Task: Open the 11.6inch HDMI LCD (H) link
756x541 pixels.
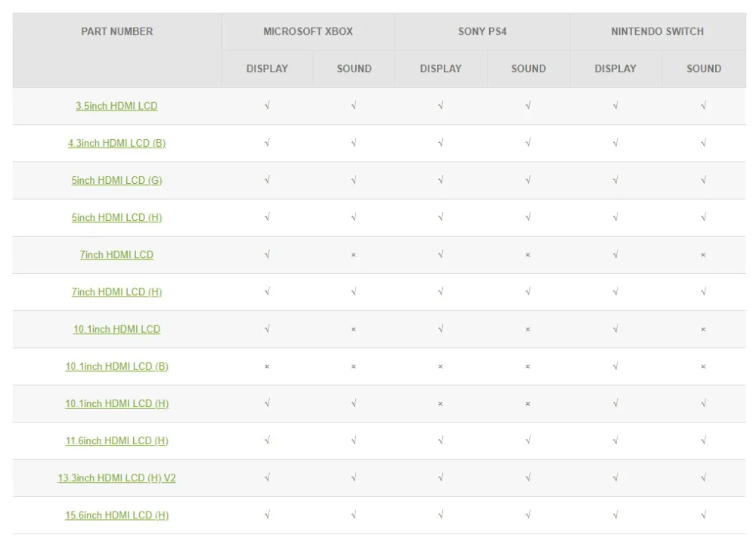Action: click(116, 440)
